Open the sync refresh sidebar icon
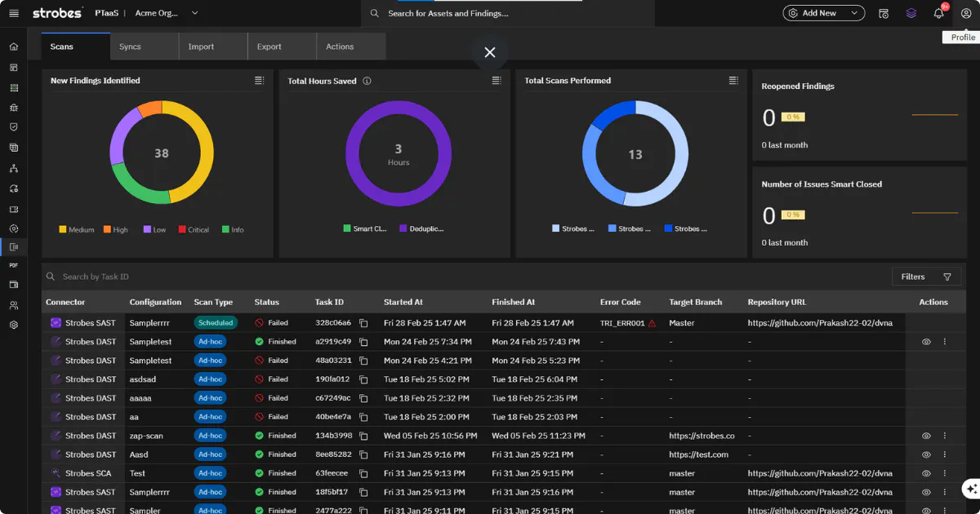Screen dimensions: 980x514 click(14, 188)
